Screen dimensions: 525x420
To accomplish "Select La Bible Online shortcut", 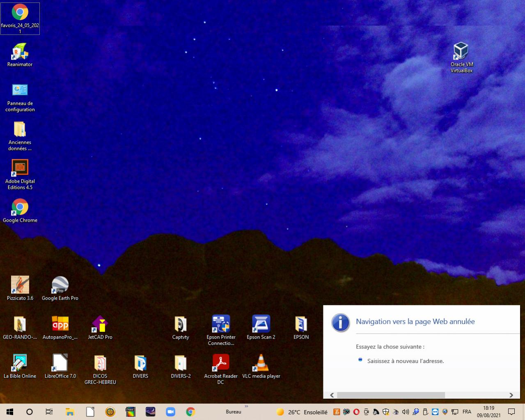I will (x=20, y=366).
